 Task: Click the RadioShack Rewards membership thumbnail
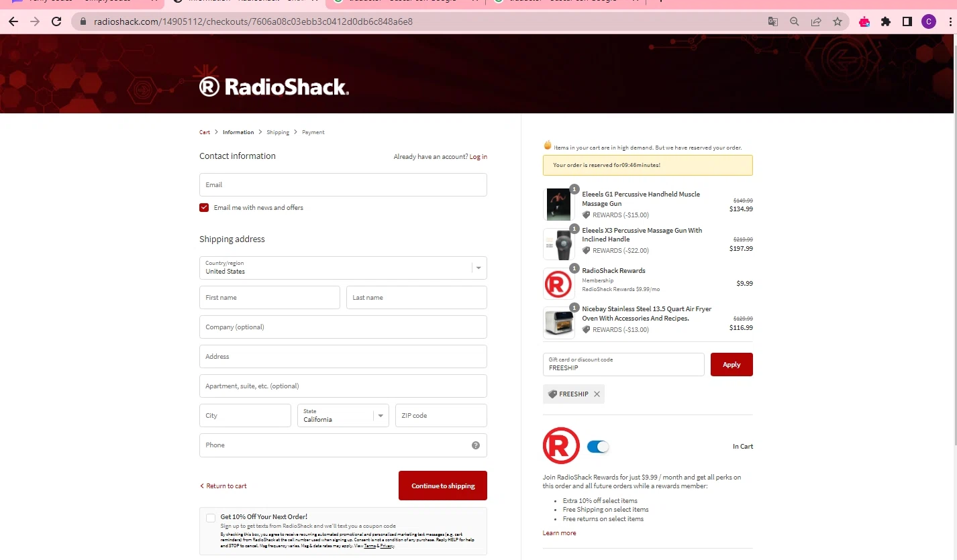pyautogui.click(x=558, y=283)
